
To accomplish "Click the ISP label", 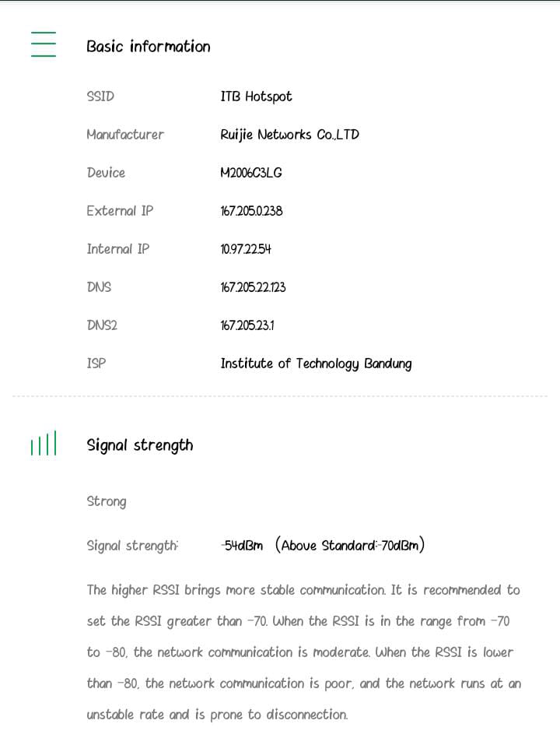I will 96,364.
